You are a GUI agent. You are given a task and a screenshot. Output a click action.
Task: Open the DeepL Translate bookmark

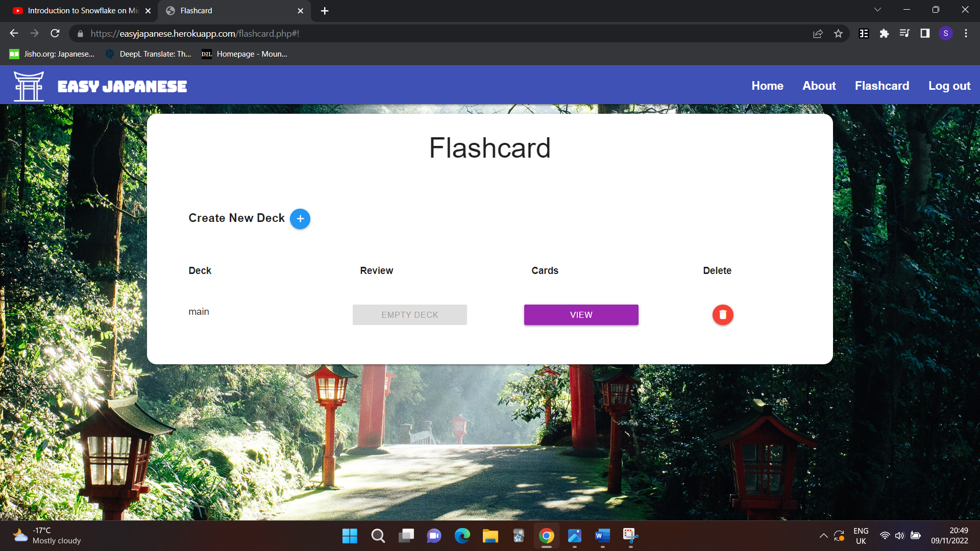coord(148,54)
